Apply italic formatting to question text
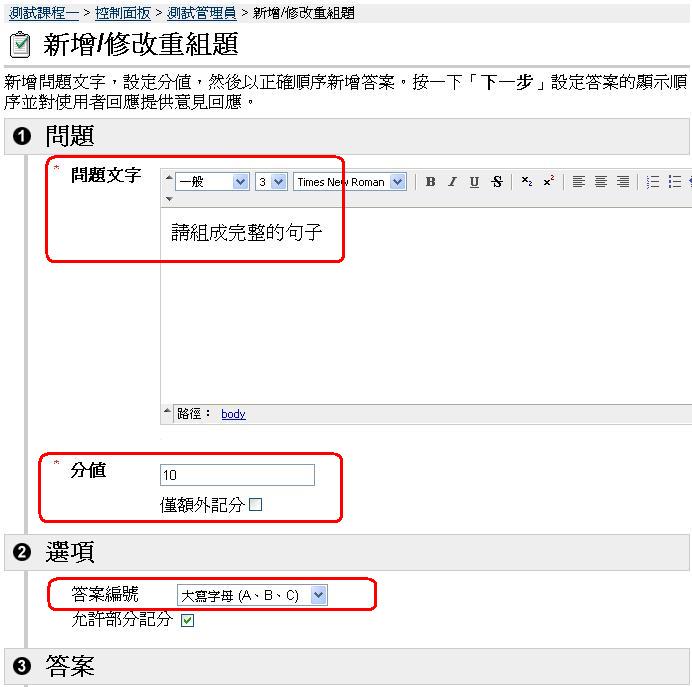 click(452, 182)
